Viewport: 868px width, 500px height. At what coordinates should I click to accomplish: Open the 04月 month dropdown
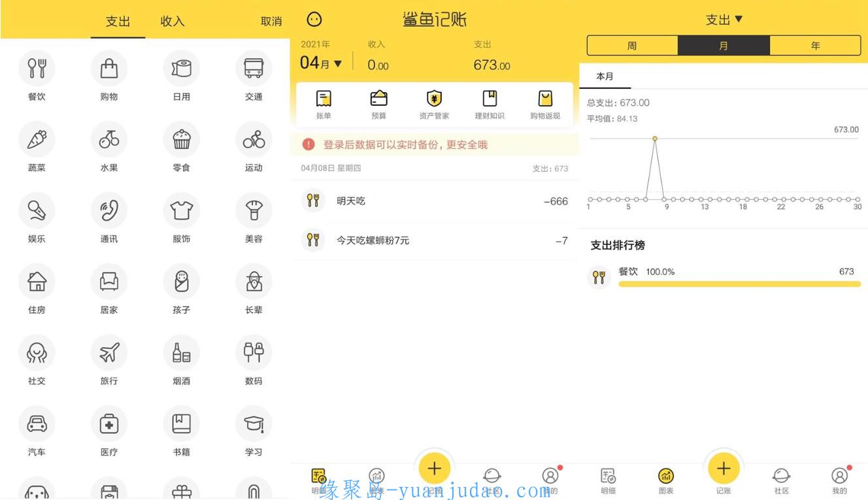[x=321, y=63]
